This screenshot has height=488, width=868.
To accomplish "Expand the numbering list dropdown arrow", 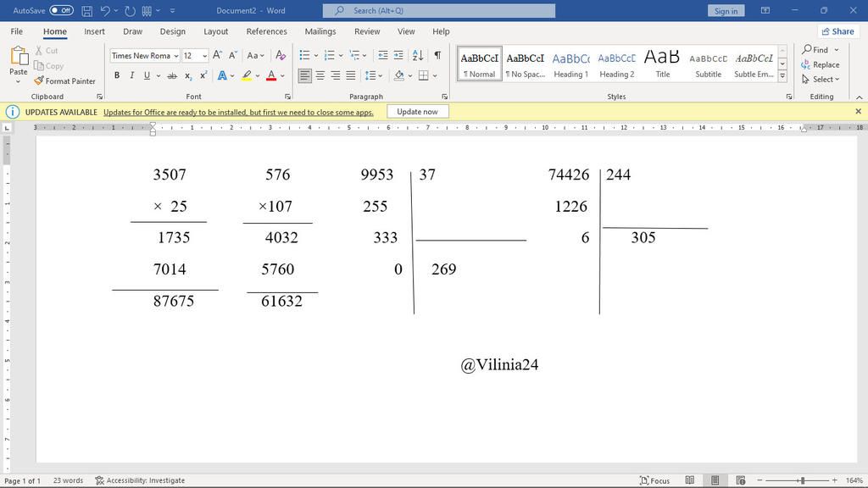I will (341, 55).
